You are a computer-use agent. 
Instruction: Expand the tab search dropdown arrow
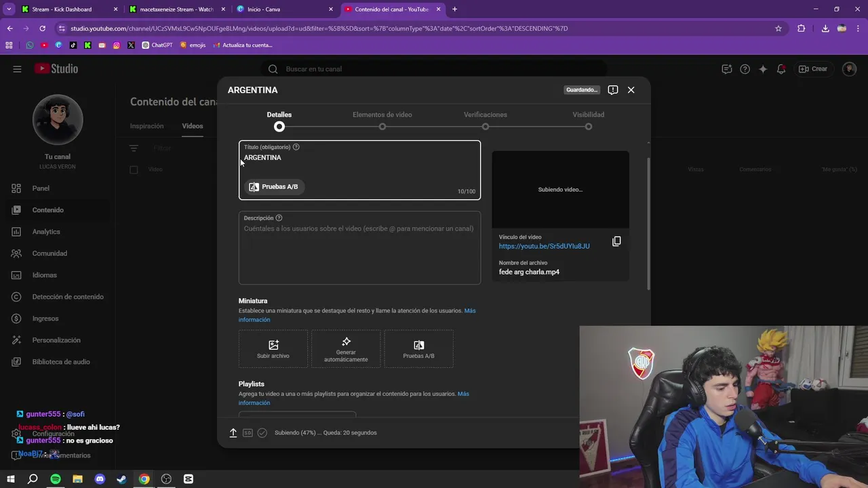[9, 9]
